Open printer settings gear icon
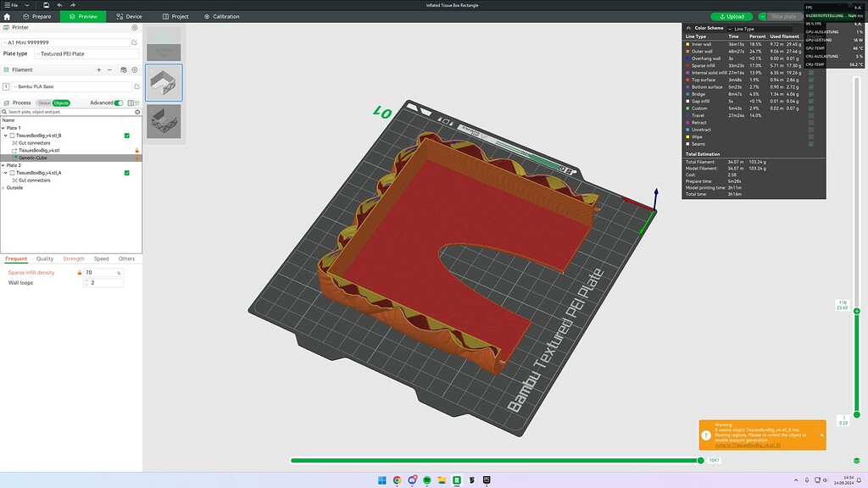This screenshot has width=868, height=488. [135, 27]
